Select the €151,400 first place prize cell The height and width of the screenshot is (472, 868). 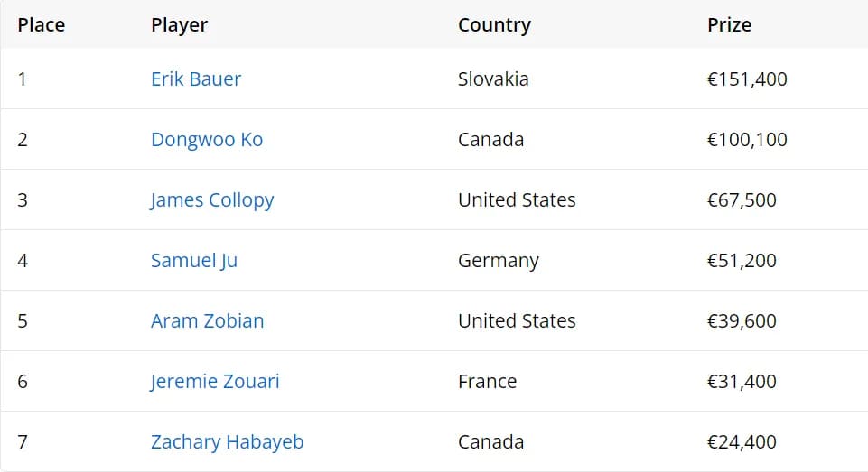[x=747, y=79]
